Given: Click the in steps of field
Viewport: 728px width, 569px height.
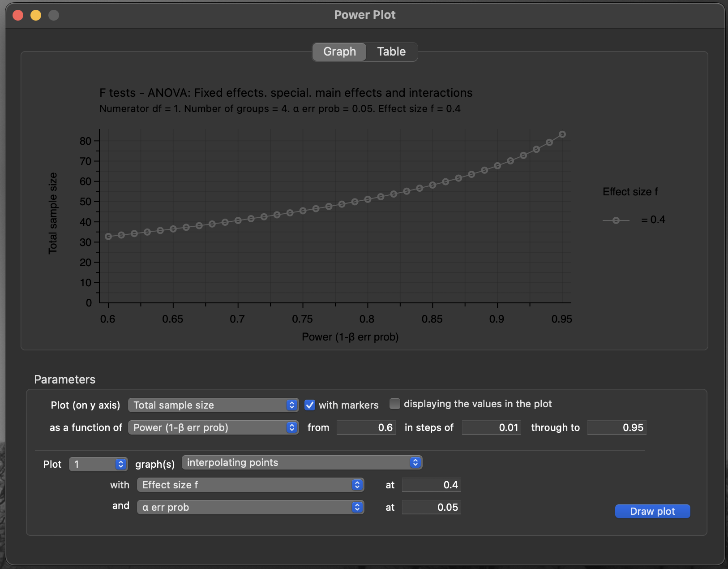Looking at the screenshot, I should (491, 427).
